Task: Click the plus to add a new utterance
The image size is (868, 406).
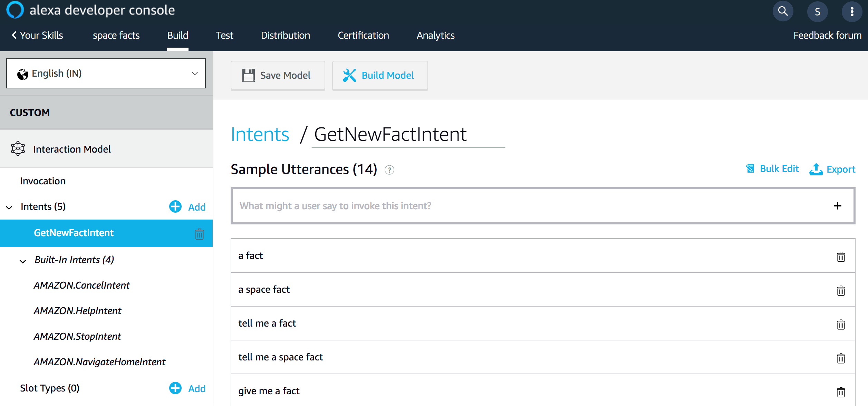Action: [x=838, y=206]
